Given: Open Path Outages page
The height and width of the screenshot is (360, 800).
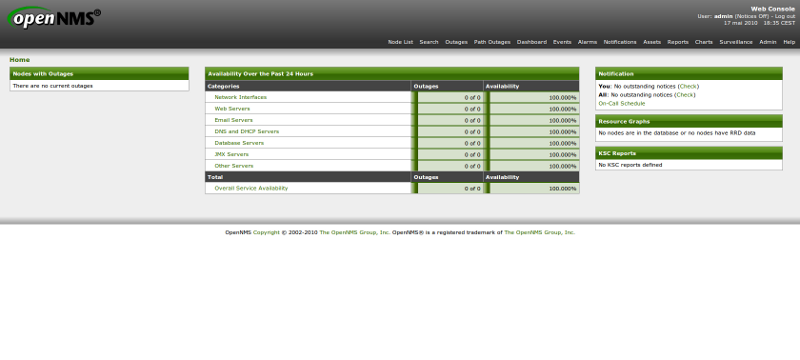Looking at the screenshot, I should (492, 42).
